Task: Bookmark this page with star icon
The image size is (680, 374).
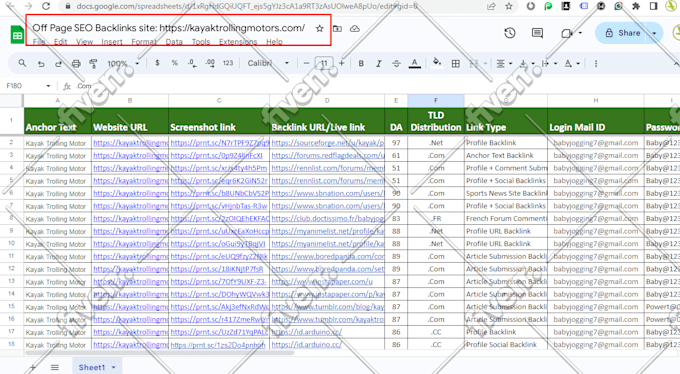Action: pyautogui.click(x=509, y=6)
